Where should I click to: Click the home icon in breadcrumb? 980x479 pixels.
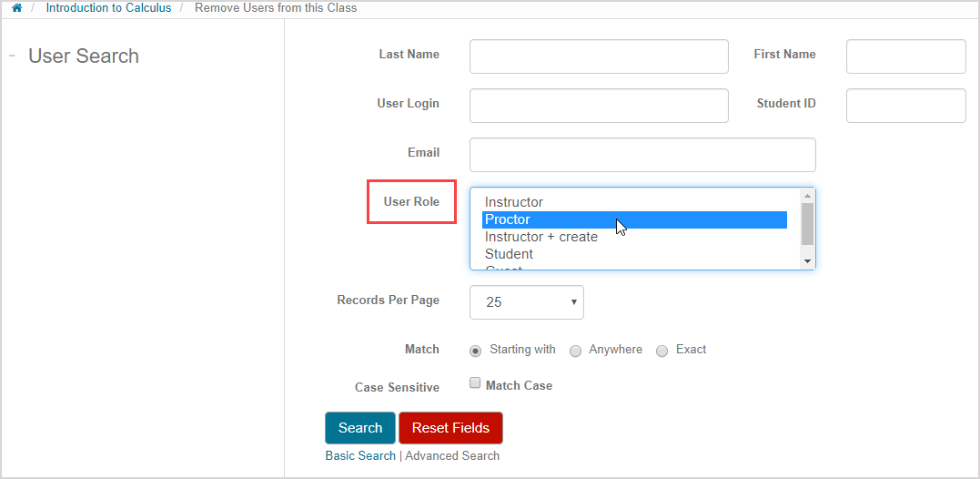click(x=16, y=8)
